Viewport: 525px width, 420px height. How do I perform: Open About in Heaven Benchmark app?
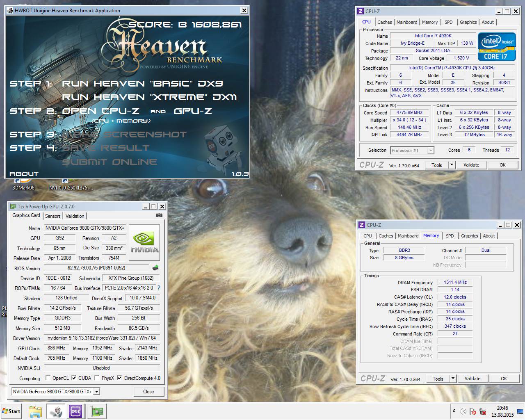pos(24,174)
